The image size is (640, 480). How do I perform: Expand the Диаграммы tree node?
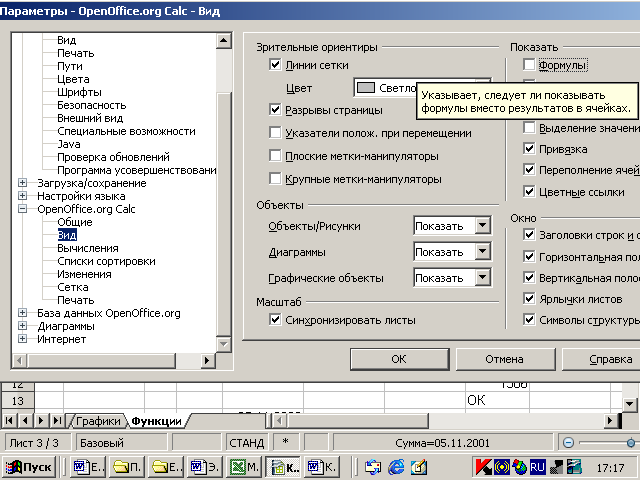coord(22,326)
